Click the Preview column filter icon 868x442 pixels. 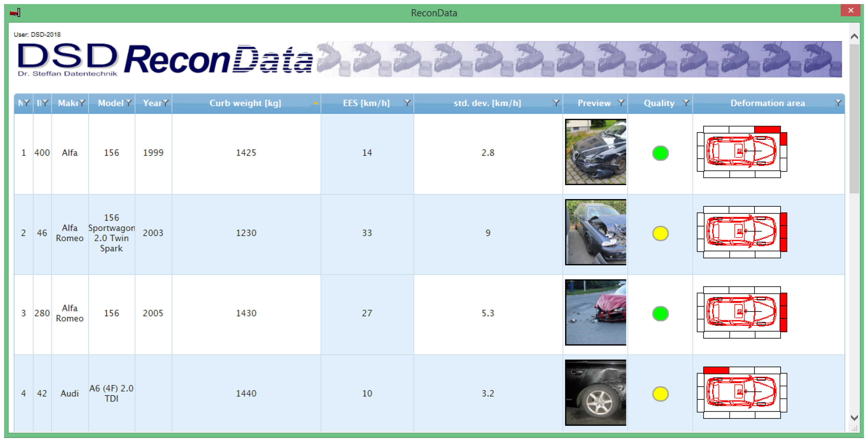pyautogui.click(x=621, y=103)
